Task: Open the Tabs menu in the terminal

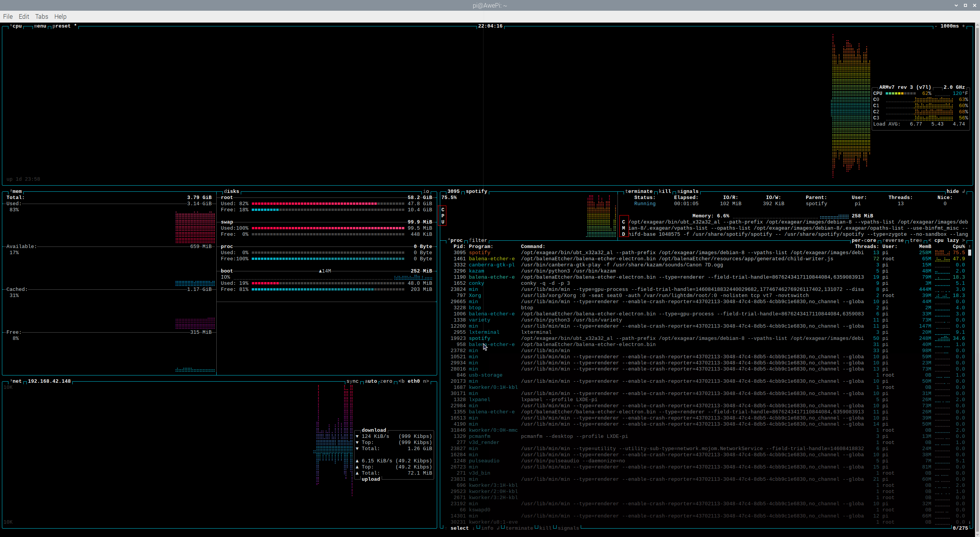Action: click(x=42, y=16)
